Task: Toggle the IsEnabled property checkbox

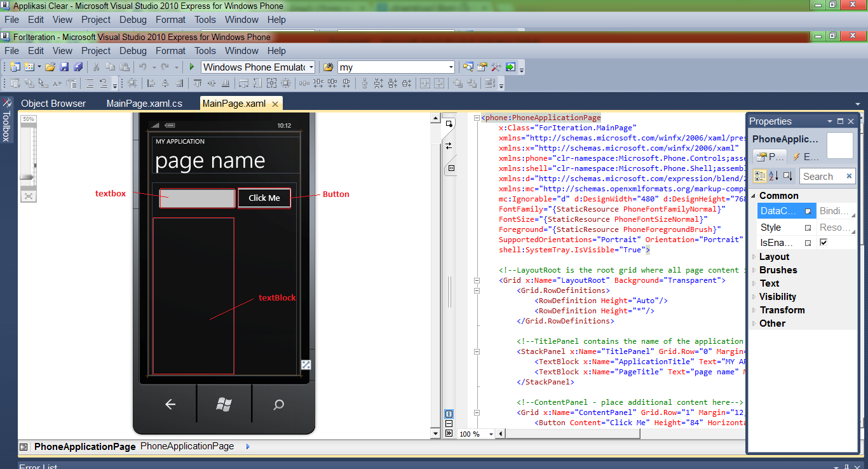Action: click(824, 243)
